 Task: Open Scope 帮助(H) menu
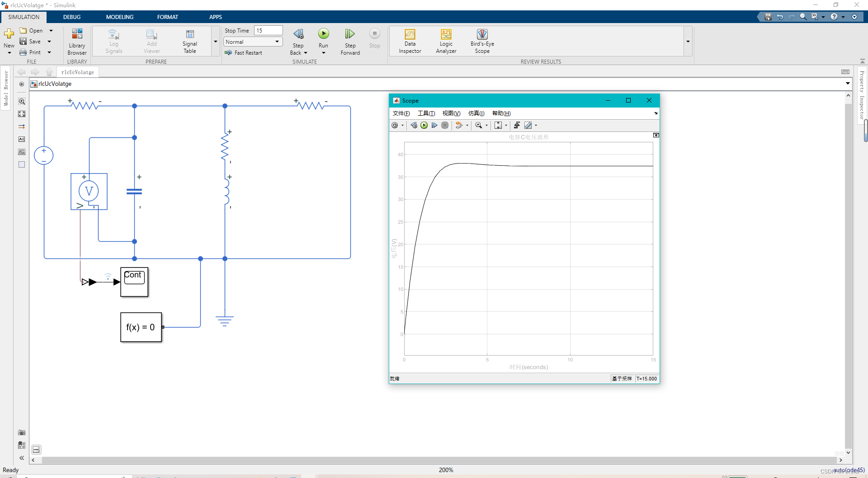pos(501,113)
